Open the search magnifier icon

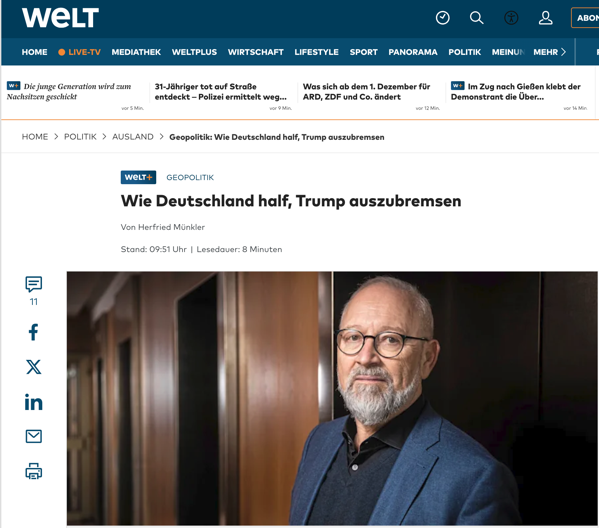(476, 18)
